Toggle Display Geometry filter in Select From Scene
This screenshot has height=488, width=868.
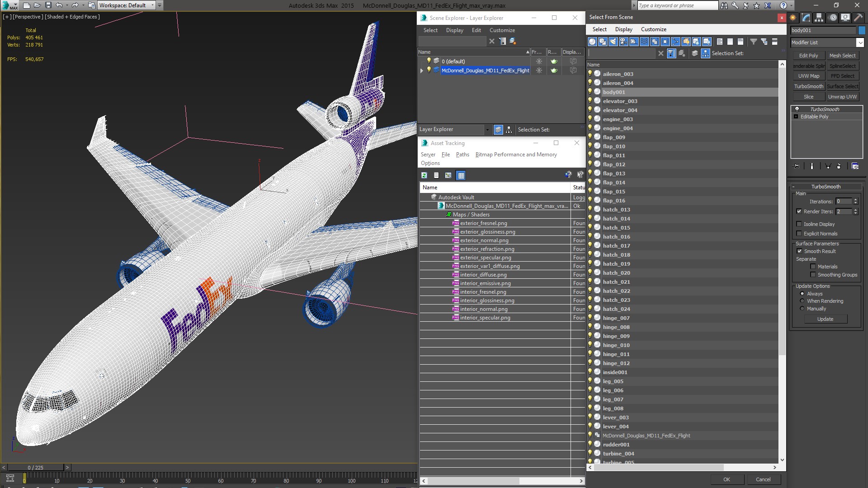pos(592,42)
